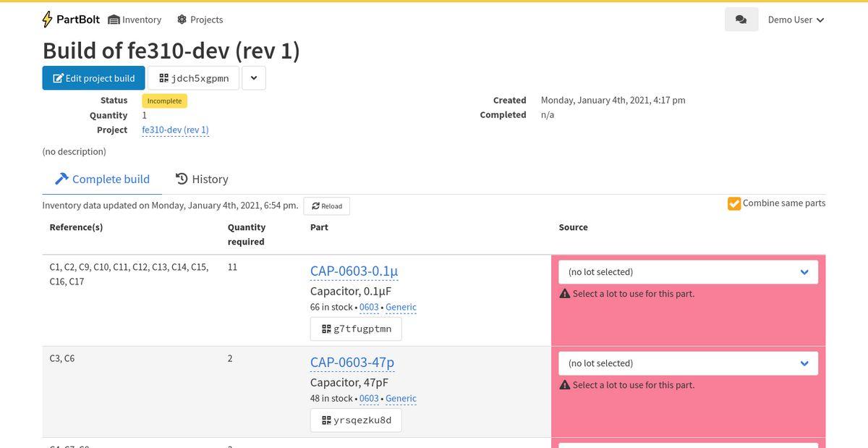Toggle the Combine same parts checkbox
Image resolution: width=868 pixels, height=448 pixels.
pyautogui.click(x=734, y=203)
